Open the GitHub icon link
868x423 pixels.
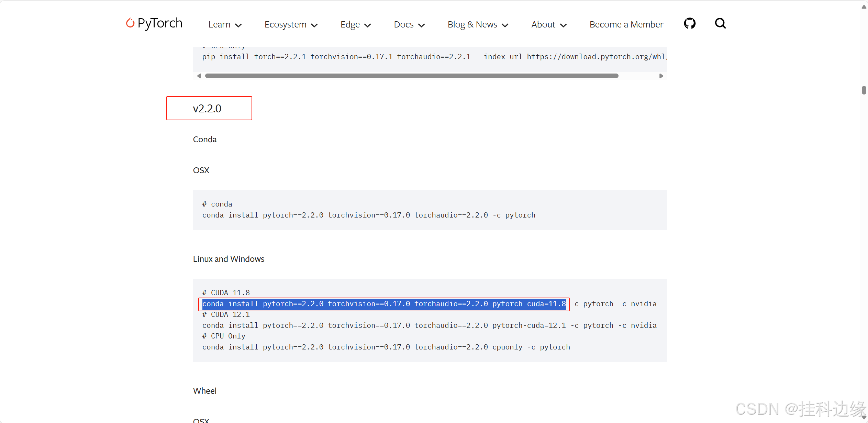coord(689,24)
